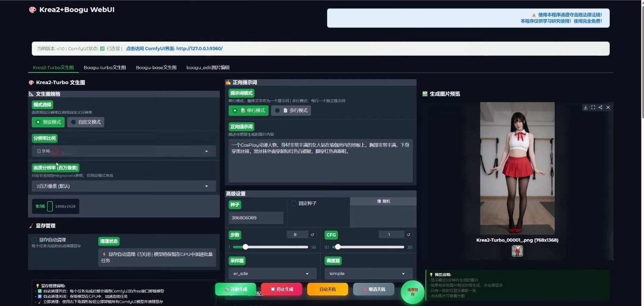Share the generated image via share icon
The image size is (644, 306).
tap(600, 108)
